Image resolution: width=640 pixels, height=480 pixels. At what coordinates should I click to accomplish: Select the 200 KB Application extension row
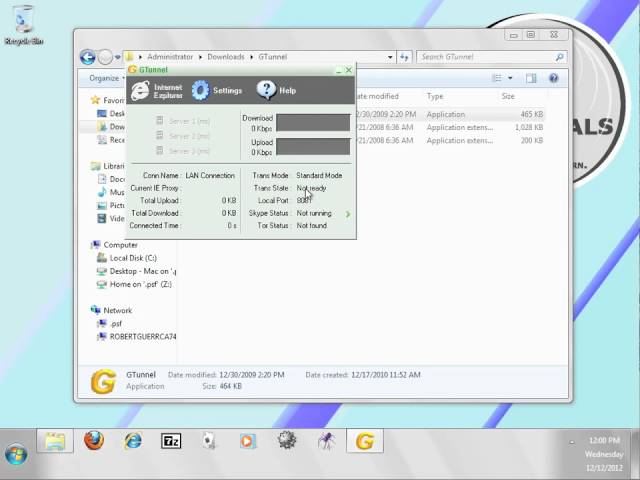(x=450, y=140)
